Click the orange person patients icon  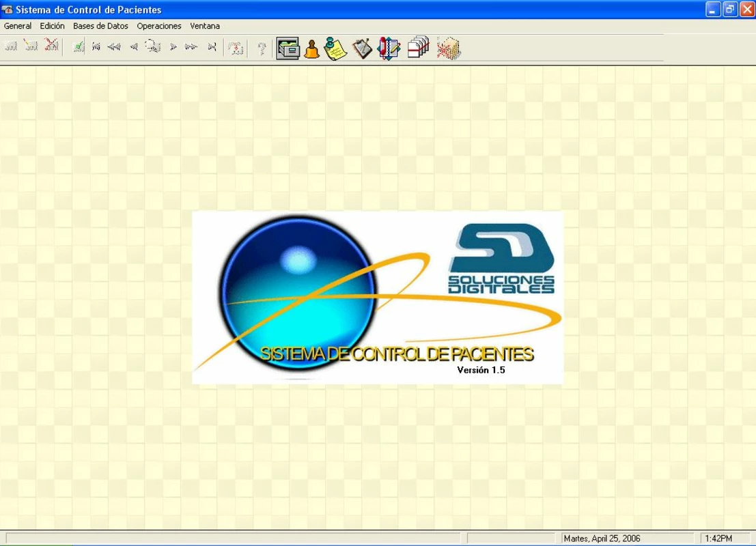click(312, 48)
